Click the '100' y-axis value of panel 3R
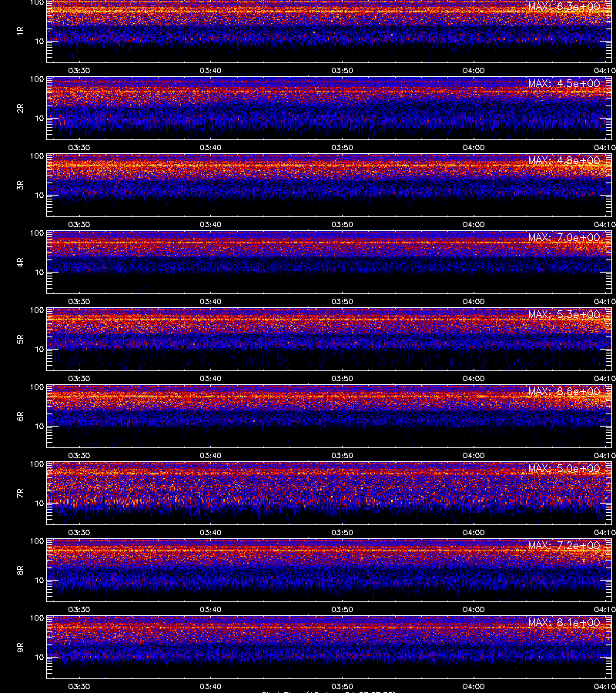This screenshot has height=693, width=616. pos(37,156)
